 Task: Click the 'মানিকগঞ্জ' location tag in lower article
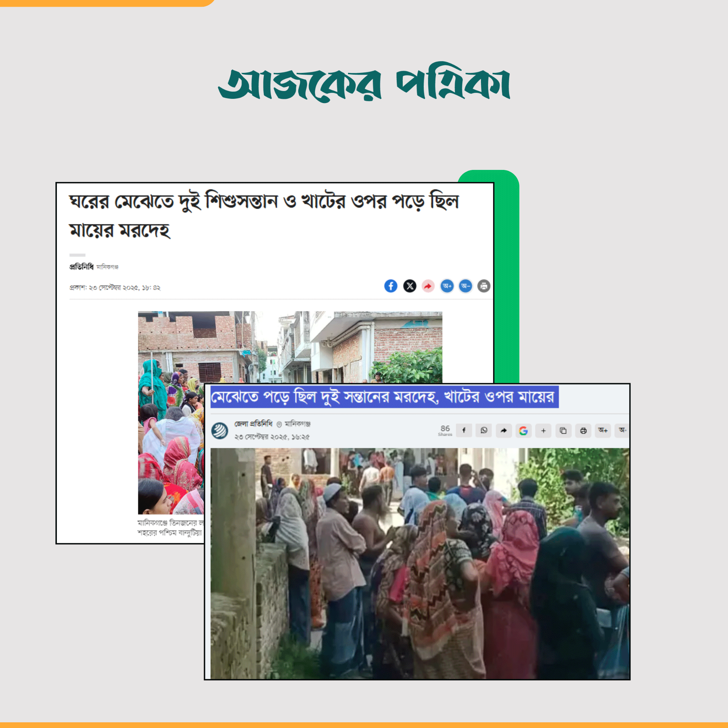coord(297,424)
